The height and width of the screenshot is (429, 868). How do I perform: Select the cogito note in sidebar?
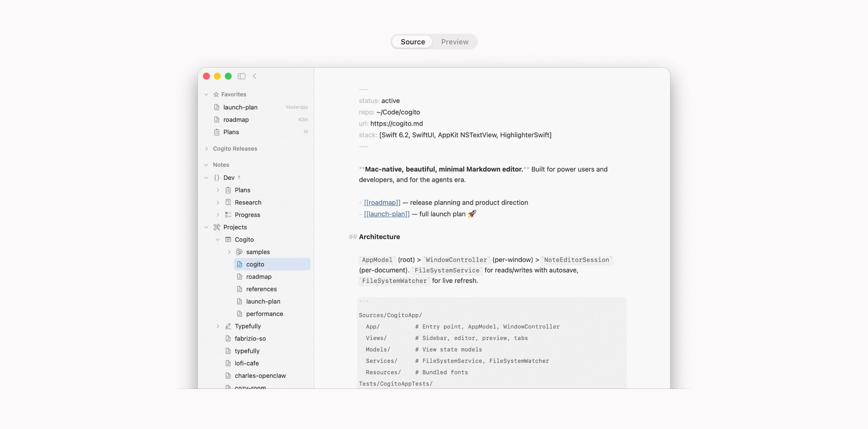pos(272,264)
